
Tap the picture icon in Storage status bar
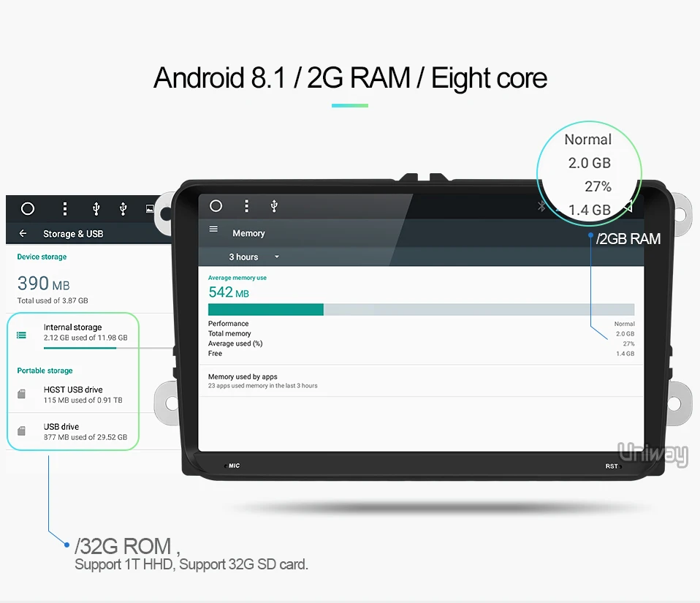click(150, 208)
